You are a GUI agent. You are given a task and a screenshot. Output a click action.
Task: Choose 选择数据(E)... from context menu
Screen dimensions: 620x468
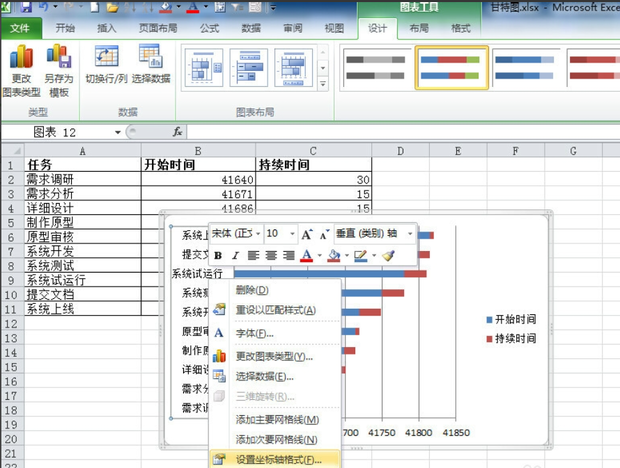click(x=275, y=377)
